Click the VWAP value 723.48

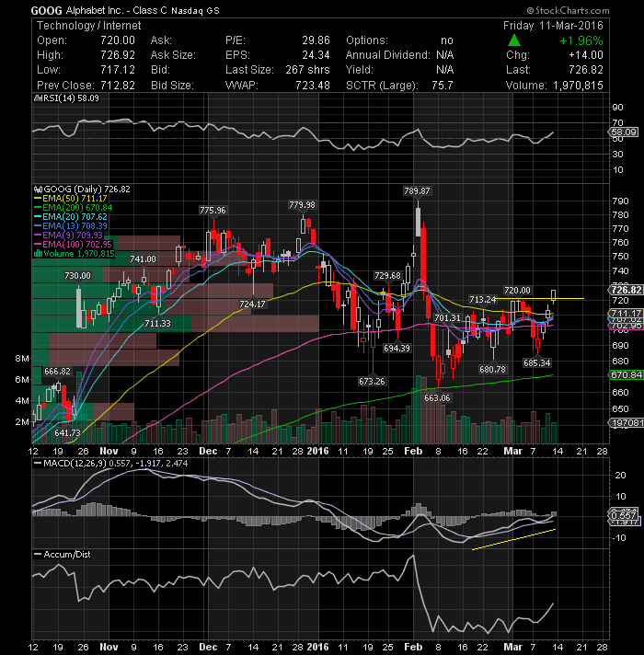click(x=313, y=86)
